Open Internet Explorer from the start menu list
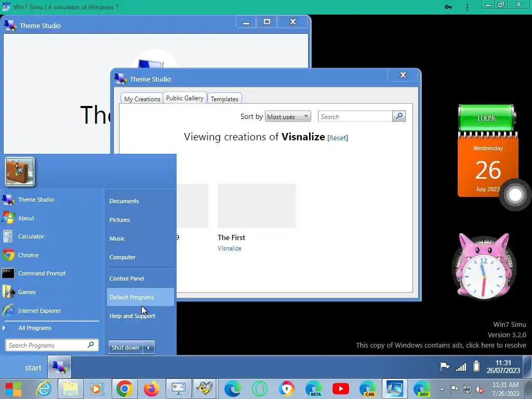 click(x=51, y=311)
